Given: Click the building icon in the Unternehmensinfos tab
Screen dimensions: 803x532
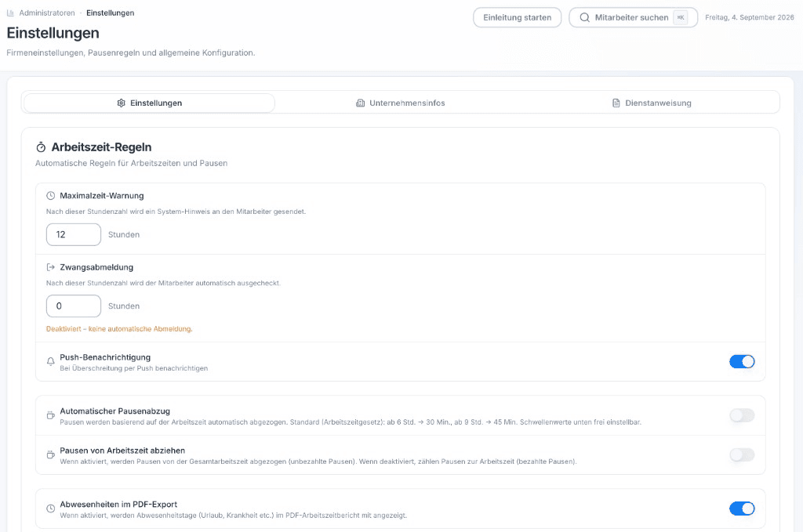Looking at the screenshot, I should click(x=361, y=103).
